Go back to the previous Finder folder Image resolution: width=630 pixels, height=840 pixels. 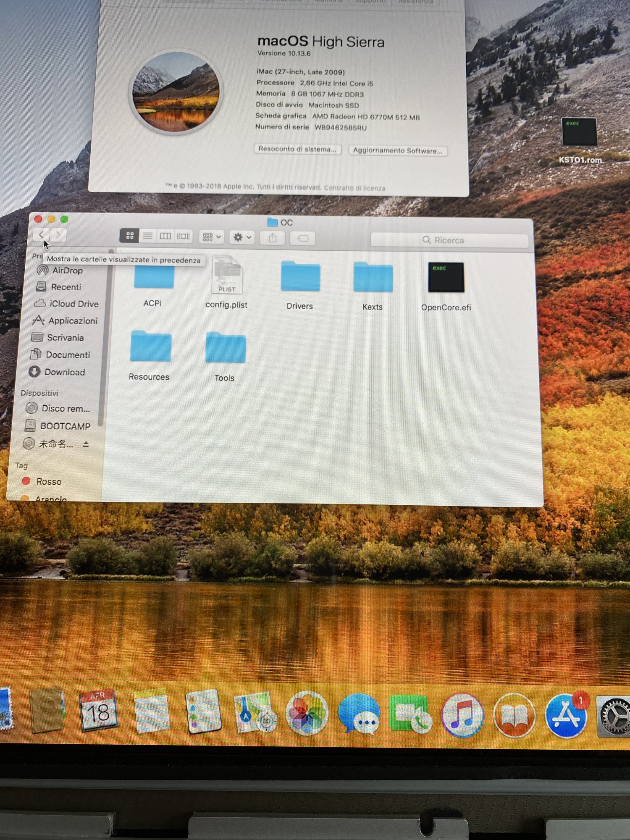[41, 234]
